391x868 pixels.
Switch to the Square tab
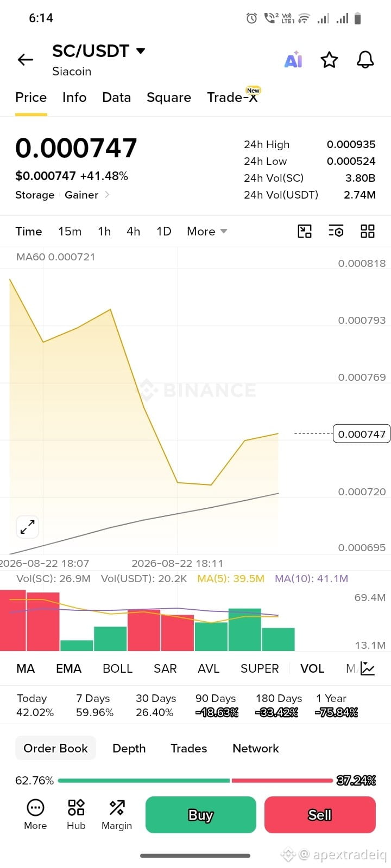pos(169,98)
